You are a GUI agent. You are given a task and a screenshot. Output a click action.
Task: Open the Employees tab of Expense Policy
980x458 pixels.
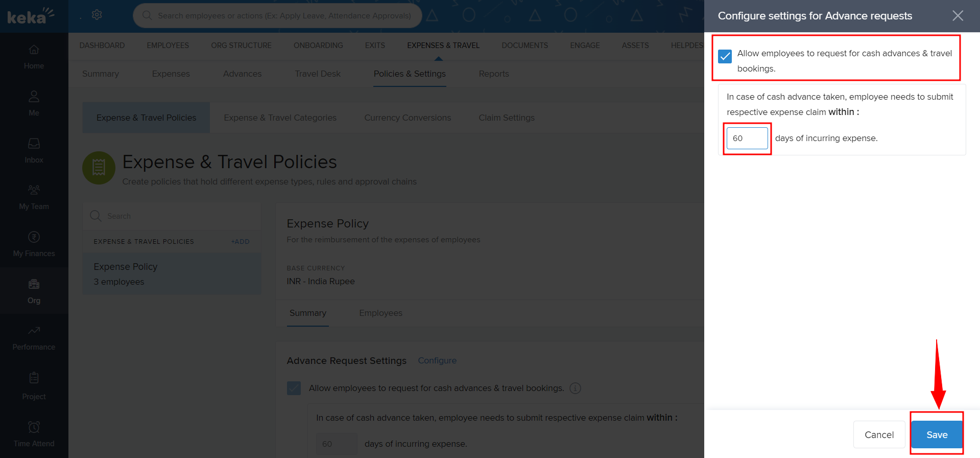[380, 313]
